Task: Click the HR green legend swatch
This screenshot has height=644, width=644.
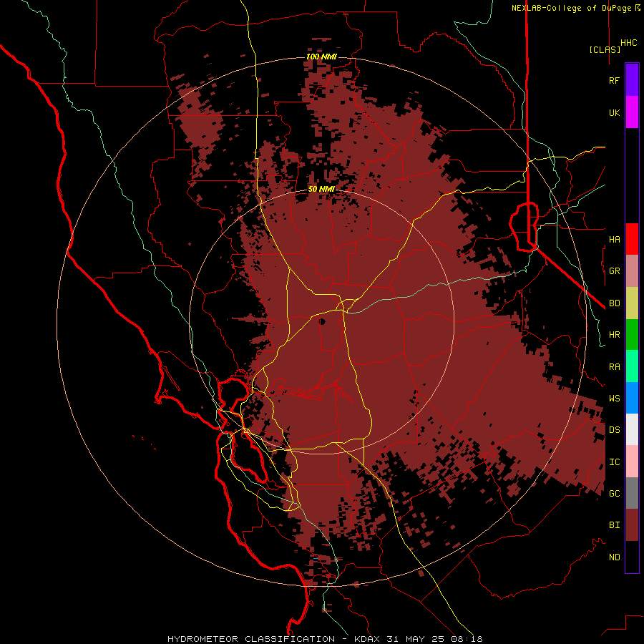Action: pyautogui.click(x=632, y=335)
